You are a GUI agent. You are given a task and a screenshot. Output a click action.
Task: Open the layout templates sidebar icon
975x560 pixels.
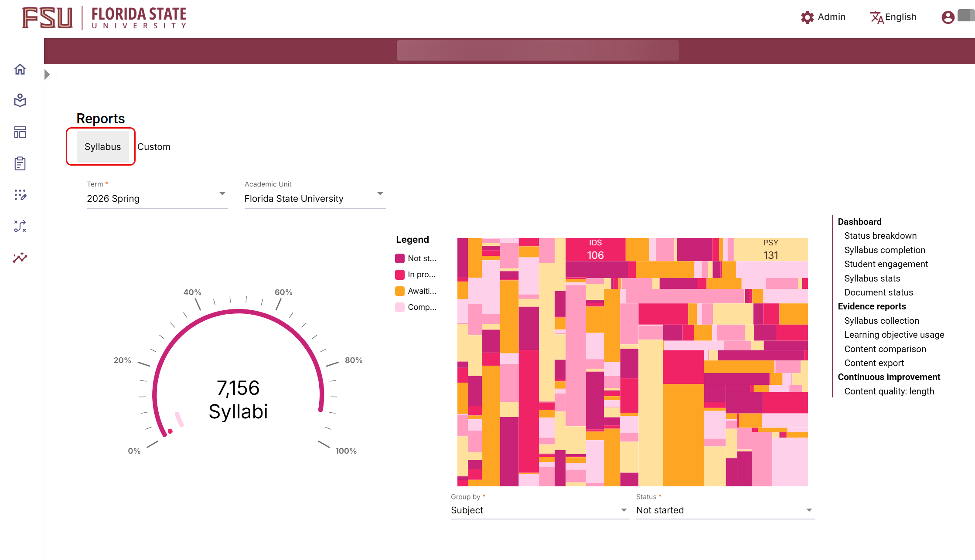click(x=20, y=132)
